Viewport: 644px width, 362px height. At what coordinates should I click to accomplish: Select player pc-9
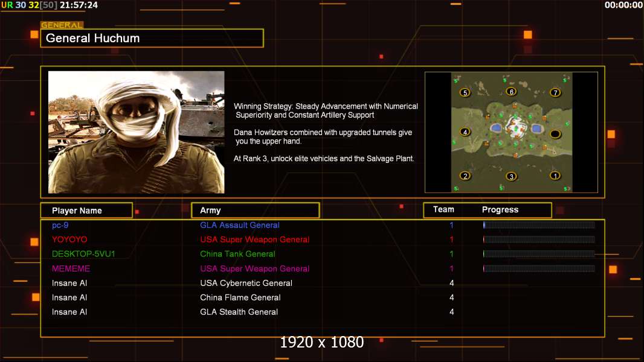pos(60,225)
